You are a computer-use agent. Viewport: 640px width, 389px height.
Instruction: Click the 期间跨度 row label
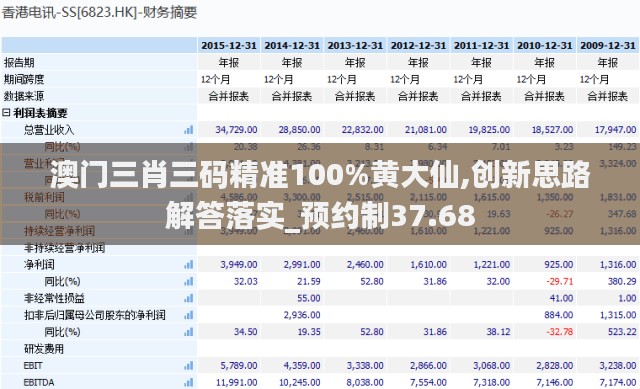click(24, 79)
